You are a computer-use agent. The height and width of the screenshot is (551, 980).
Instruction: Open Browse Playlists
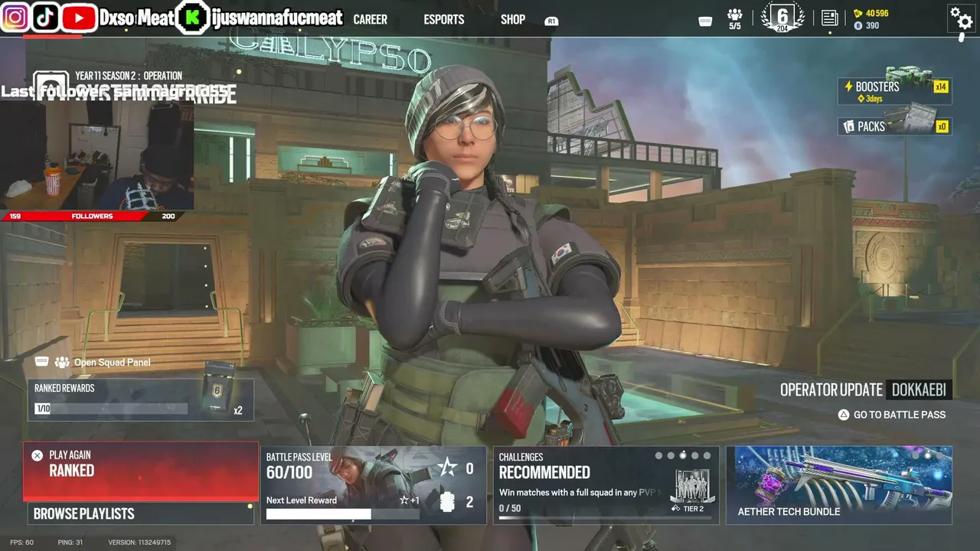click(x=141, y=514)
